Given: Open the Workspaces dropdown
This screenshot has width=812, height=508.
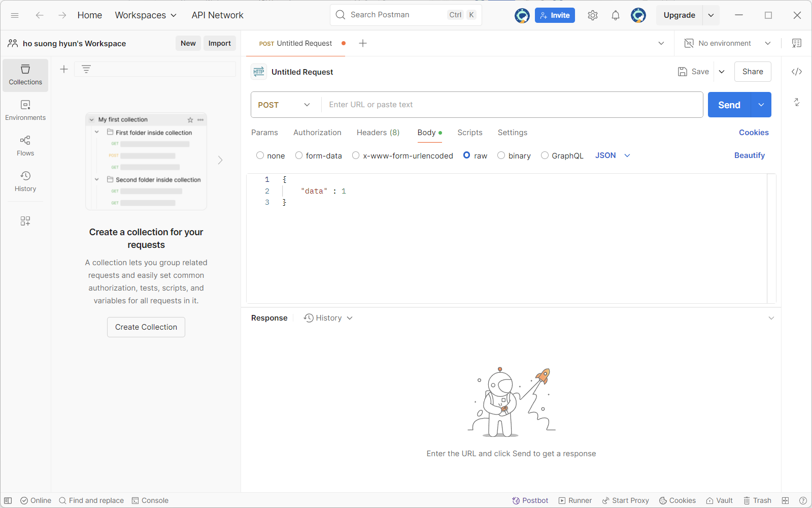Looking at the screenshot, I should click(146, 15).
